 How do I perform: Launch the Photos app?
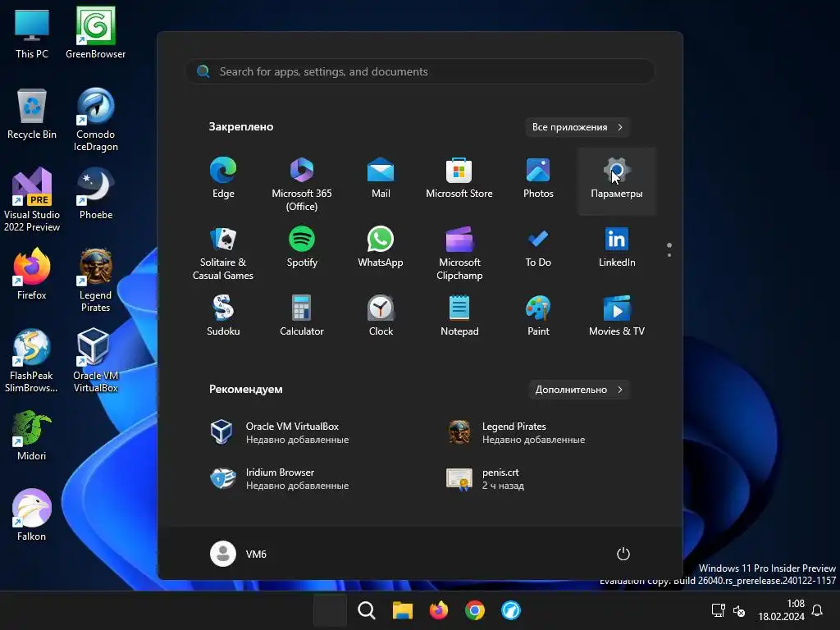pyautogui.click(x=538, y=179)
